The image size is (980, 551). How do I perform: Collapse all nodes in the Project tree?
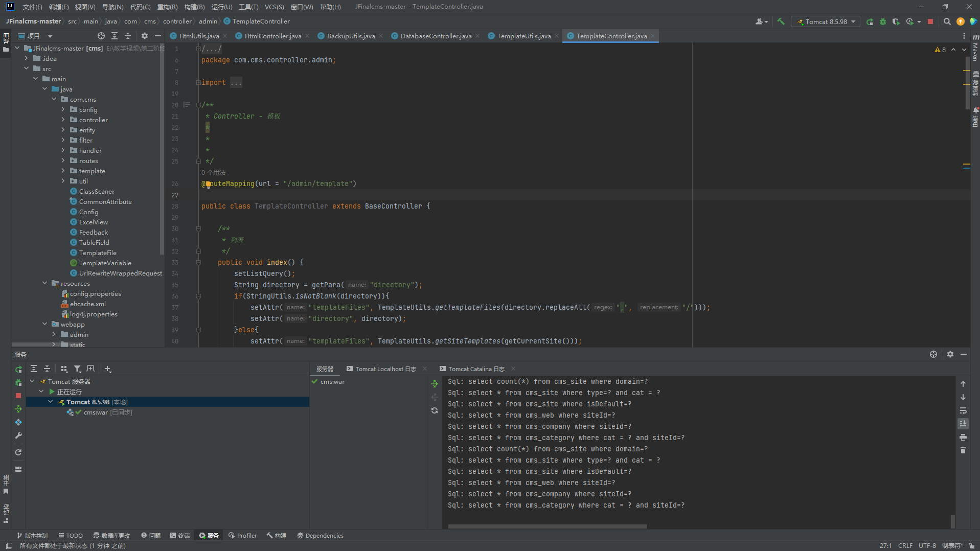coord(128,36)
